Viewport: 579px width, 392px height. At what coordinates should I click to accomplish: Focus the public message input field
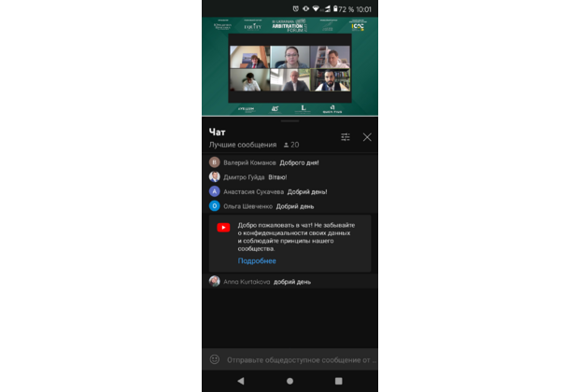[301, 358]
